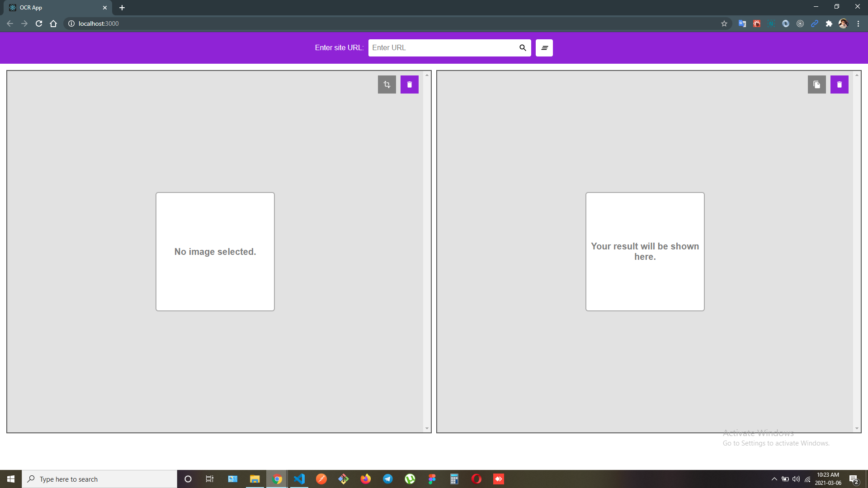Click the search magnifier icon in URL field
The image size is (868, 488).
click(x=523, y=48)
